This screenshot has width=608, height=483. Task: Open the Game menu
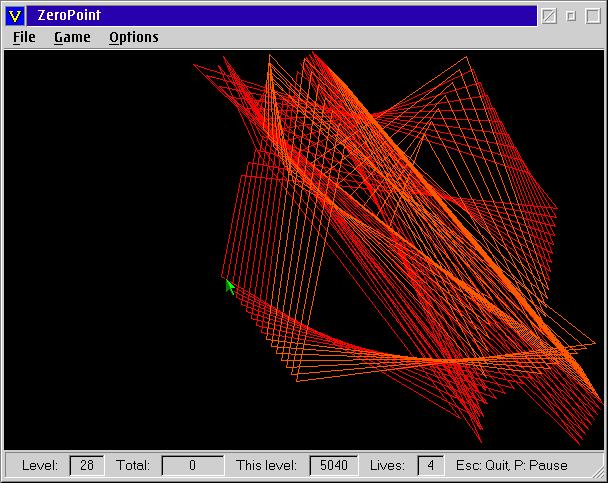72,37
